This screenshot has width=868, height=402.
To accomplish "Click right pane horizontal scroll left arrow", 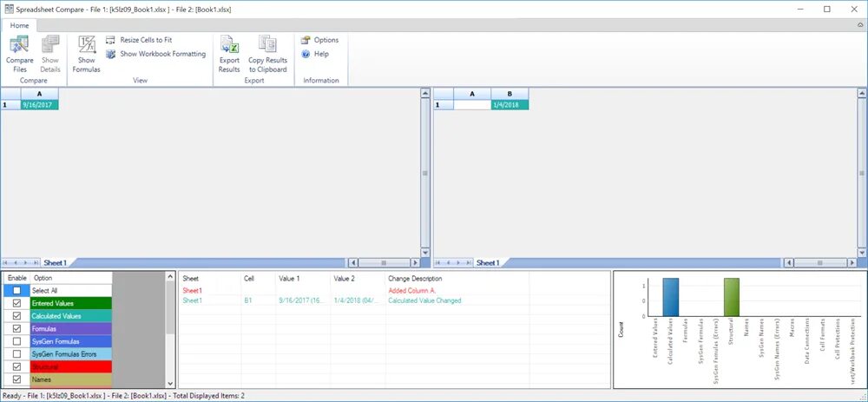I will click(x=790, y=263).
